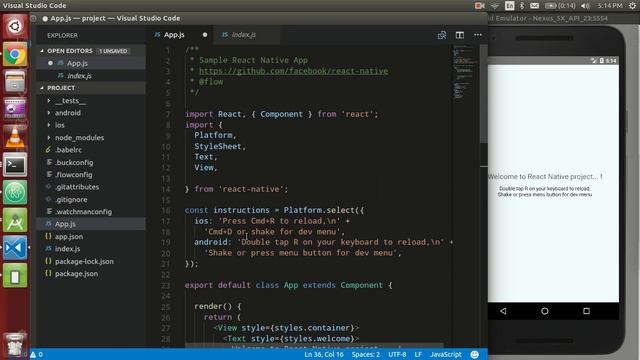The width and height of the screenshot is (640, 360).
Task: Open the Bluetooth indicator in top panel
Action: [x=522, y=5]
